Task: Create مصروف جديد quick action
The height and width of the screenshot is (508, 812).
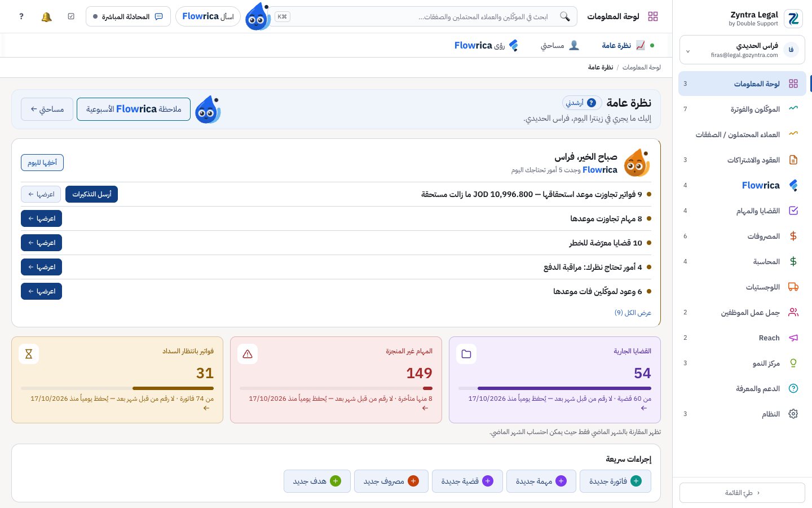Action: (x=391, y=481)
